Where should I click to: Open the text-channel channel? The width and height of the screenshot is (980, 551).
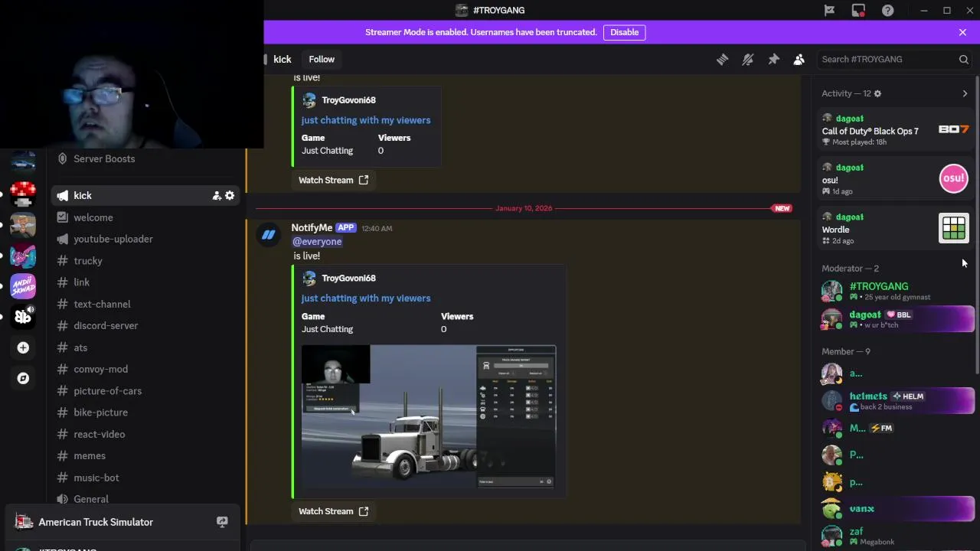click(x=145, y=304)
